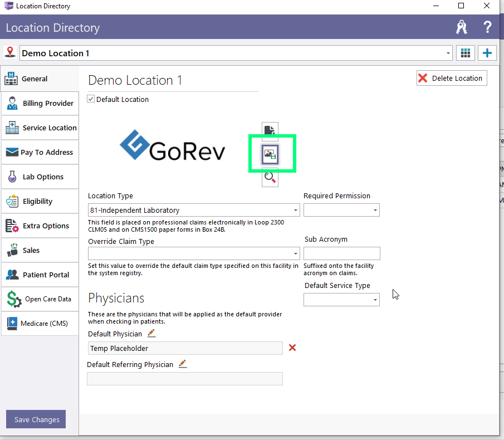
Task: Click the Required Permission label
Action: tap(337, 195)
